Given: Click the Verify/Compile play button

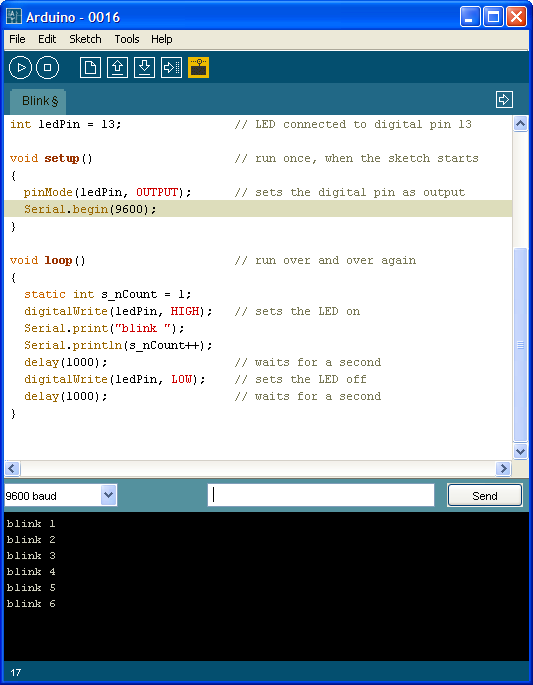Looking at the screenshot, I should pos(20,68).
